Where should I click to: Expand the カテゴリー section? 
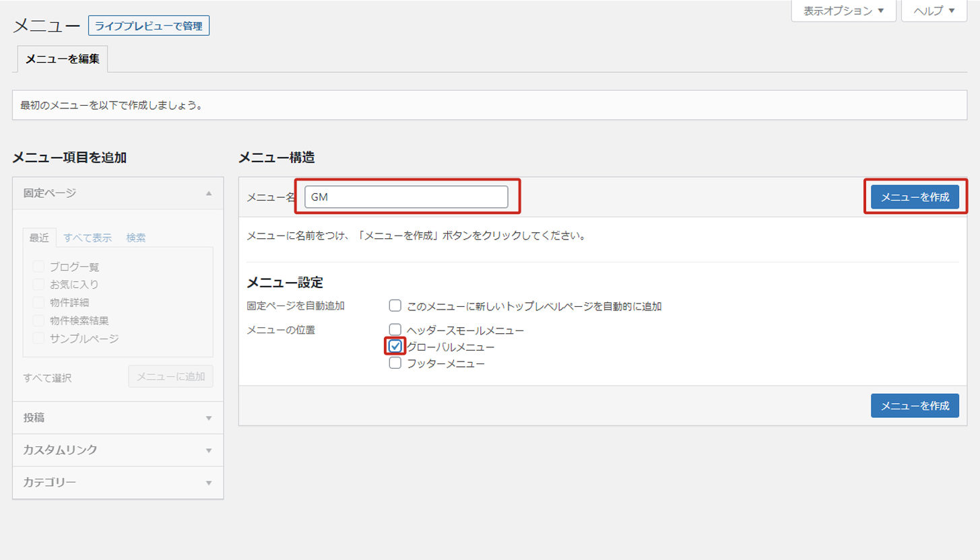tap(209, 483)
